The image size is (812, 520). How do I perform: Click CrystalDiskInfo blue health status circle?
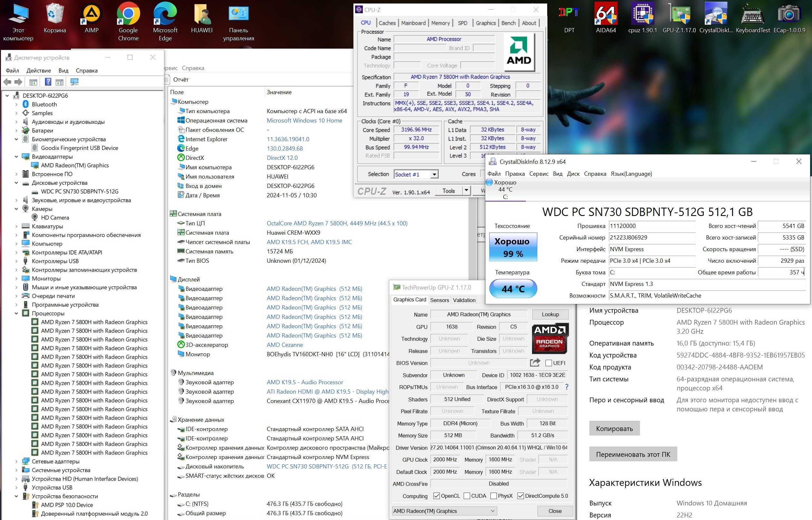coord(489,182)
